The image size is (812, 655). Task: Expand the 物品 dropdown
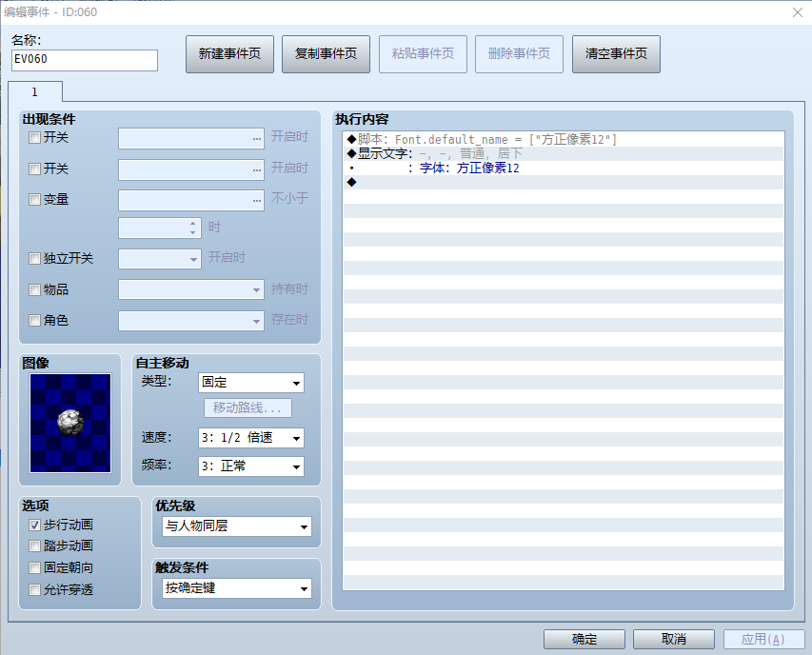click(x=256, y=290)
